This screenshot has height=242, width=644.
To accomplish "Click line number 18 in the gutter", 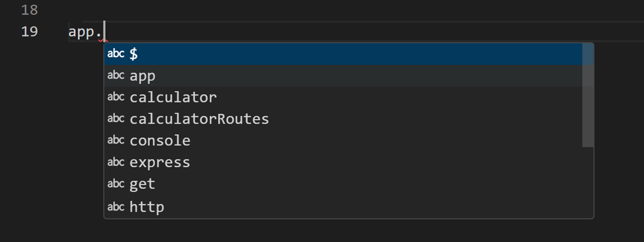I will pyautogui.click(x=29, y=10).
